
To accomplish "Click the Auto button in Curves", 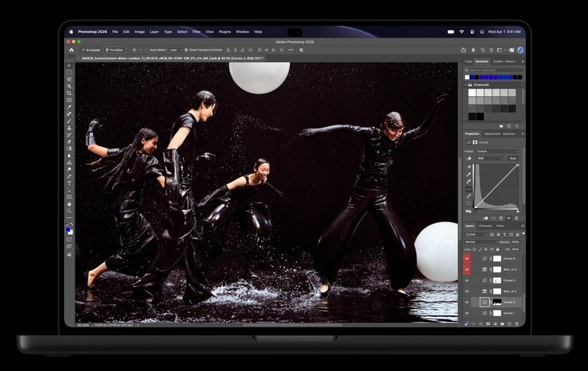I will [513, 158].
